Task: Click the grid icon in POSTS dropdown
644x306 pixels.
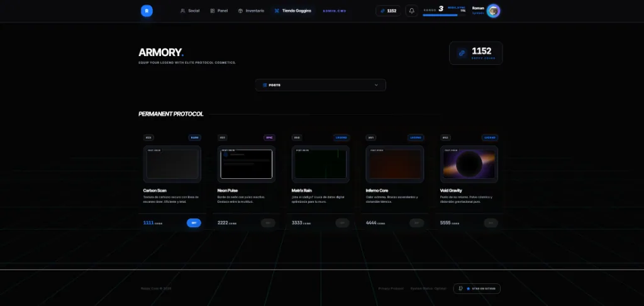Action: [265, 85]
